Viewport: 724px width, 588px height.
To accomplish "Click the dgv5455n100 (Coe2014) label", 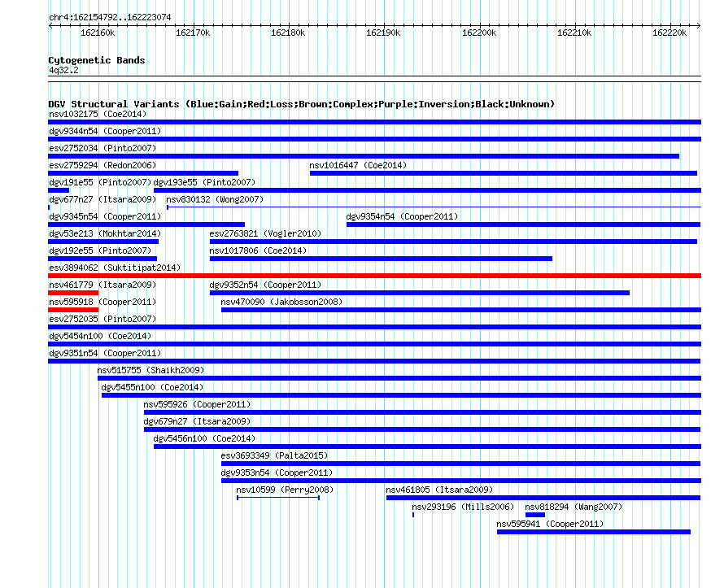I will click(152, 387).
